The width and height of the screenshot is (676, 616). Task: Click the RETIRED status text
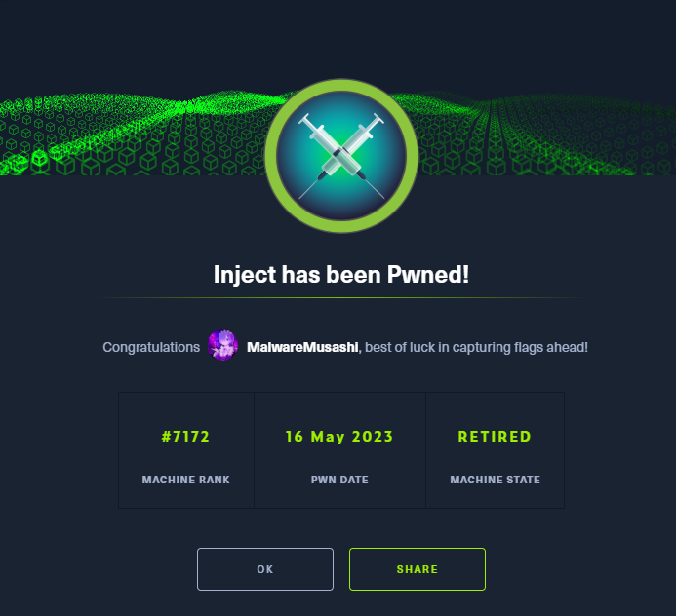(x=495, y=437)
